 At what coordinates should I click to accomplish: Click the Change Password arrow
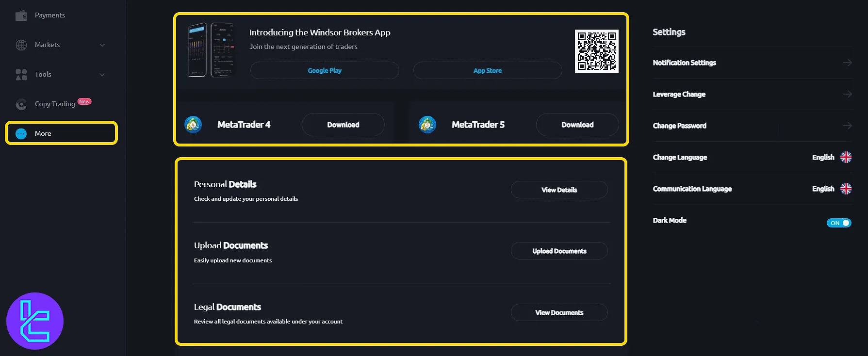(x=847, y=126)
